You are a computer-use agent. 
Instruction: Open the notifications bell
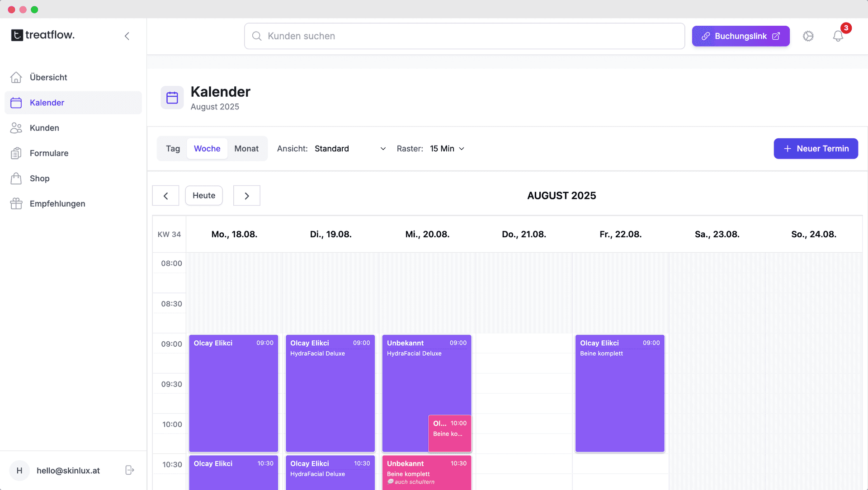[838, 36]
